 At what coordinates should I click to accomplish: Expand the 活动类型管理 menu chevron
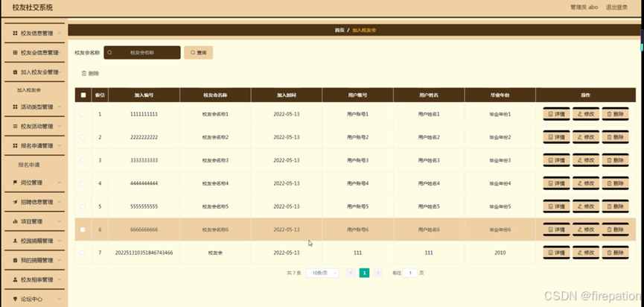pos(60,107)
